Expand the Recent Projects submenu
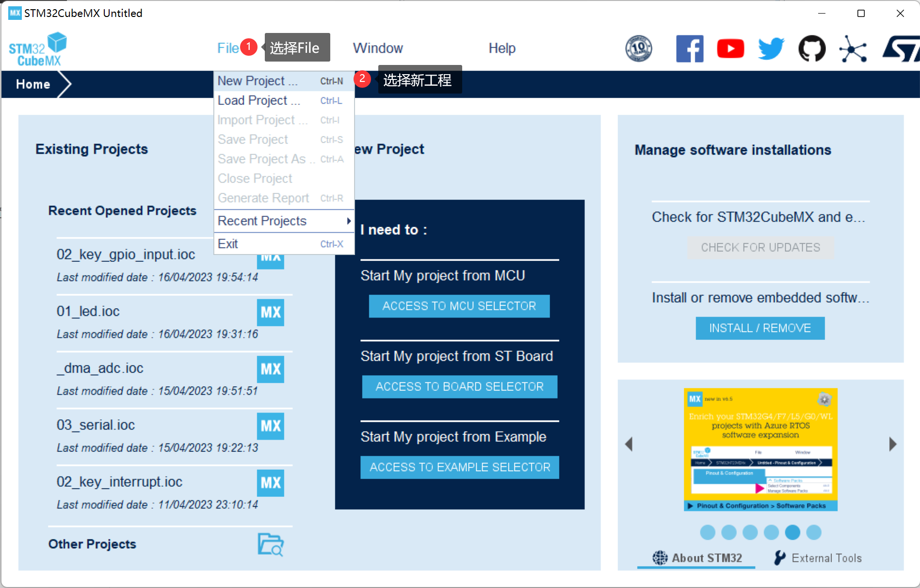The height and width of the screenshot is (588, 920). [284, 221]
